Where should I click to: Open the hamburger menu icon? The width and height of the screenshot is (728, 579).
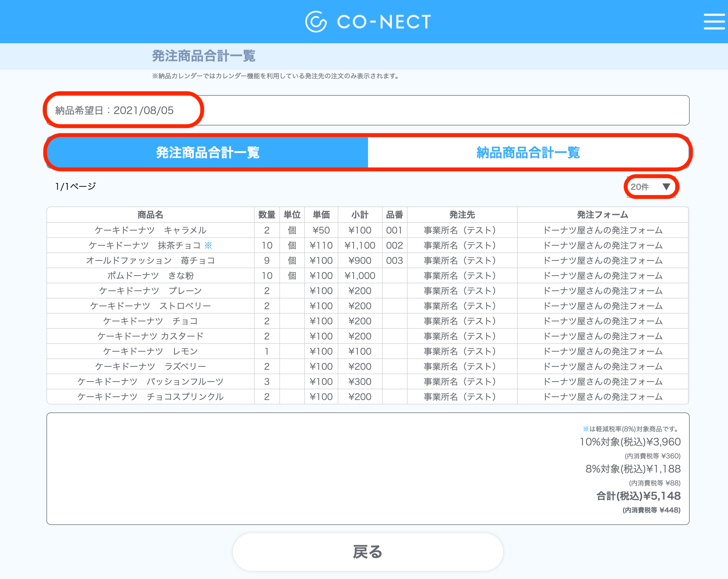pyautogui.click(x=714, y=22)
